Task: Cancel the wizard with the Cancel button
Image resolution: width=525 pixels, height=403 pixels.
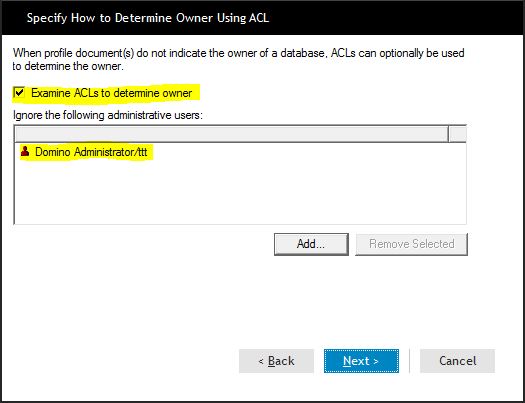Action: point(457,361)
